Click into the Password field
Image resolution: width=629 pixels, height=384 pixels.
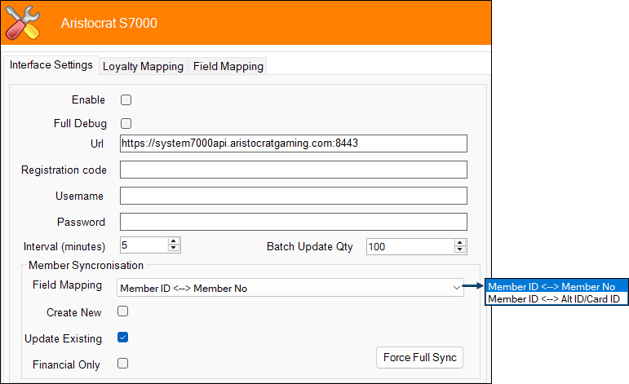293,222
